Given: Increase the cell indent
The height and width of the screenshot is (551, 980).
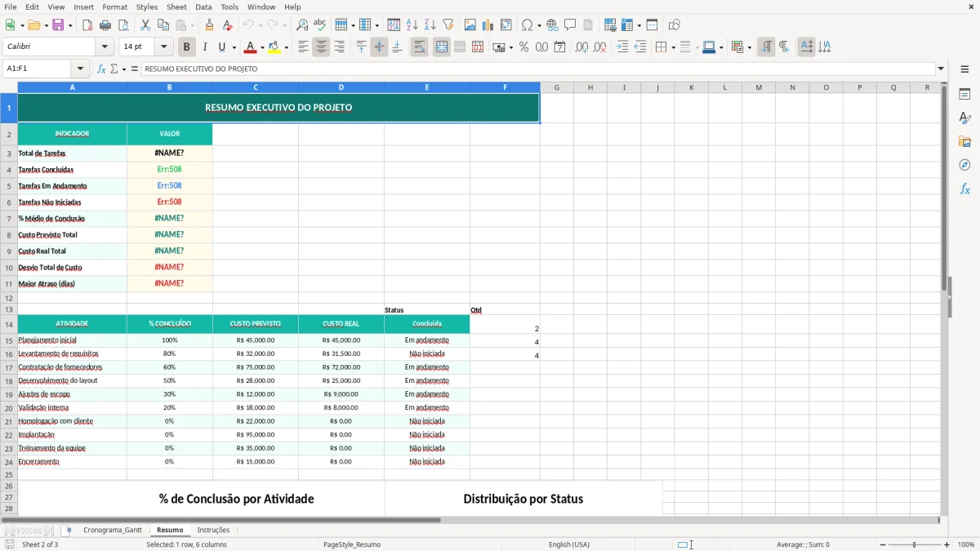Looking at the screenshot, I should [x=622, y=47].
